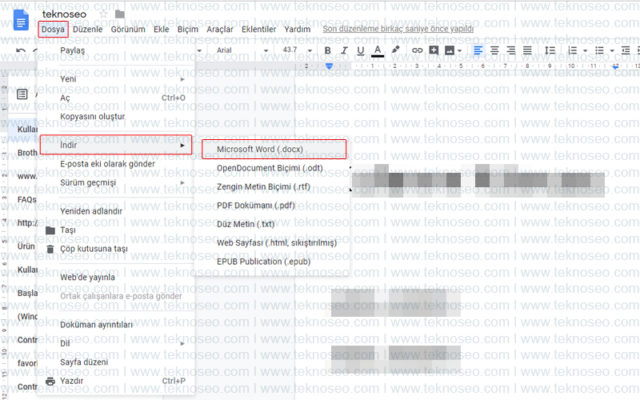The image size is (640, 400).
Task: Apply bold formatting
Action: 327,50
